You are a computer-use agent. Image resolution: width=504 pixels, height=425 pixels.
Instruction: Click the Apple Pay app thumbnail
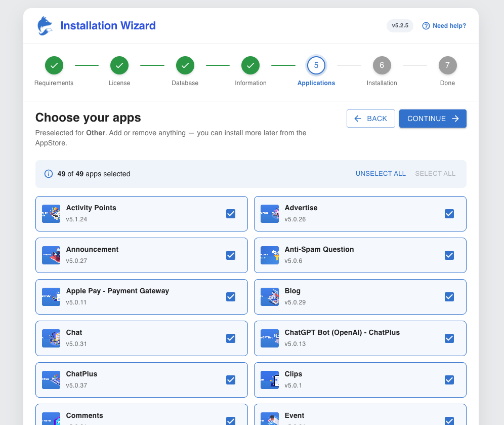click(x=51, y=297)
